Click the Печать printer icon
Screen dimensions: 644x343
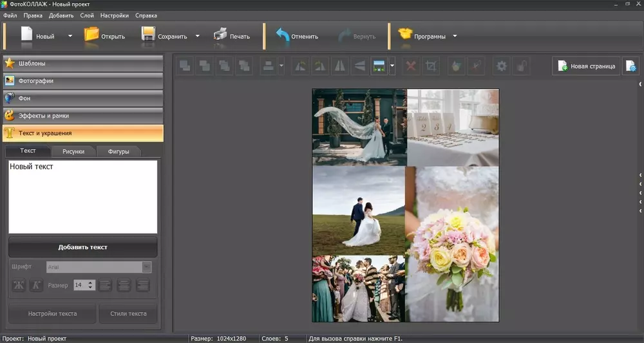point(220,35)
